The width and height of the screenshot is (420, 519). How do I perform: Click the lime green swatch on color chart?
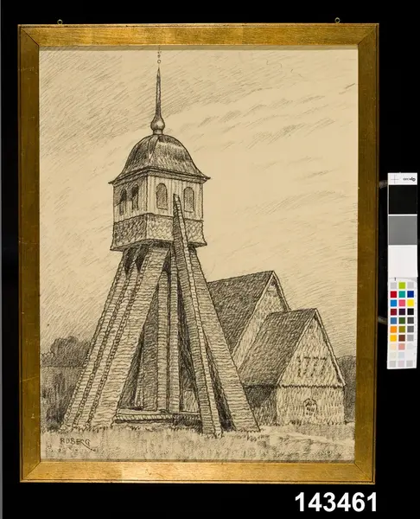402,285
